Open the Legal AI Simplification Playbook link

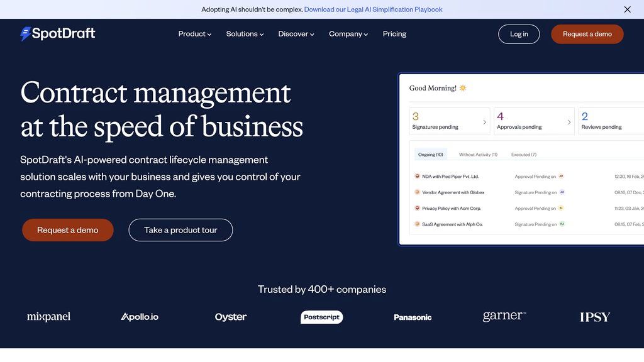point(373,9)
